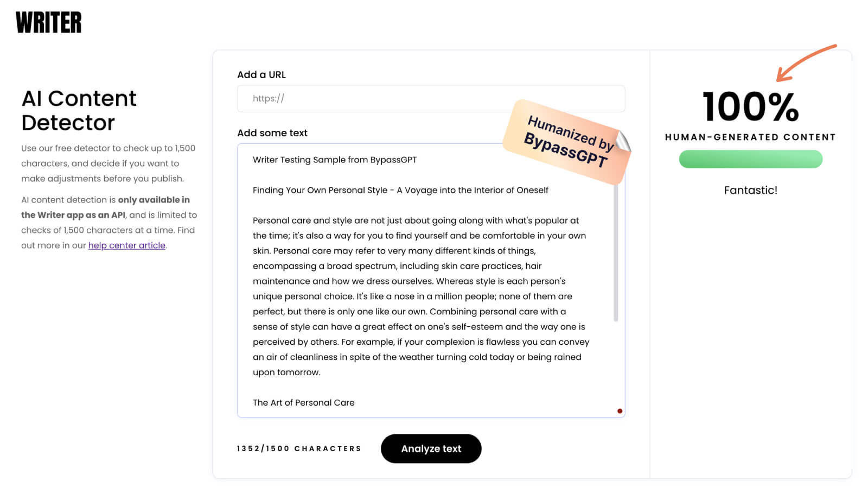This screenshot has width=868, height=493.
Task: Click the 100% score figure
Action: pyautogui.click(x=750, y=106)
